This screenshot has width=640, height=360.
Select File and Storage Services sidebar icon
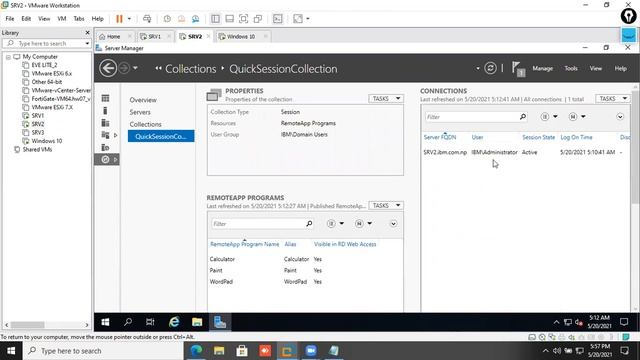point(105,135)
